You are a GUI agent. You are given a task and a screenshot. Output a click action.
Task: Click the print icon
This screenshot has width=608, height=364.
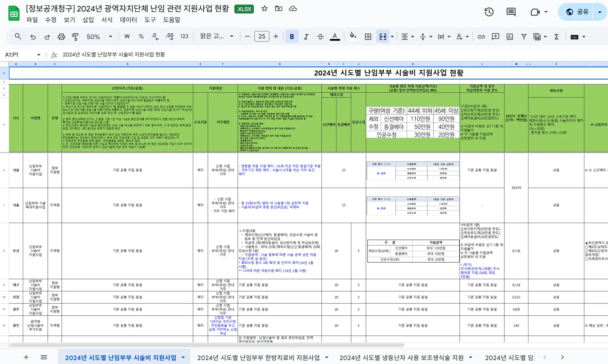[61, 37]
